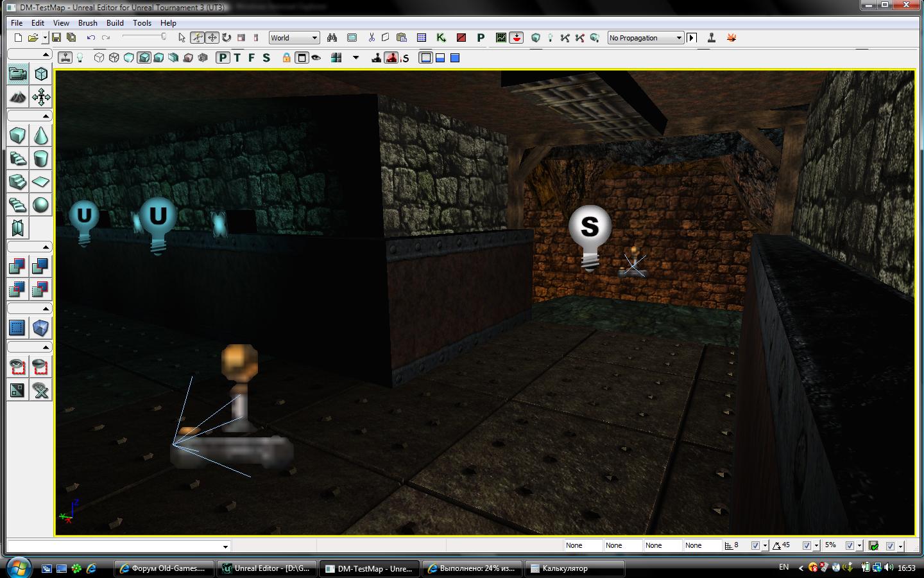Open the Форум Old-Games taskbar window

coord(163,568)
